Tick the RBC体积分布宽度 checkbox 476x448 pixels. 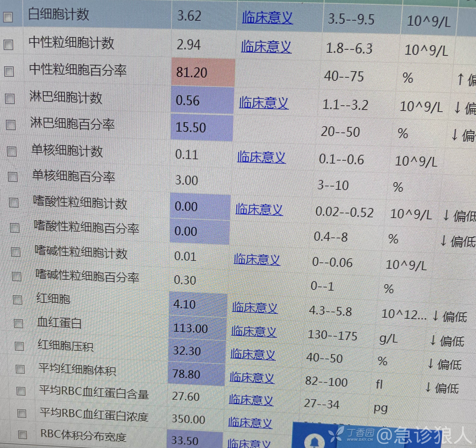[x=23, y=435]
